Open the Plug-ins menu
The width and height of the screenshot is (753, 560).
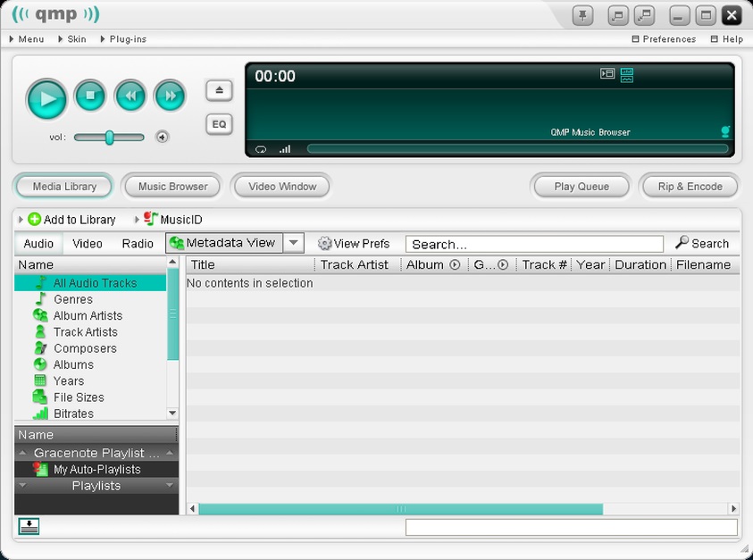(123, 39)
